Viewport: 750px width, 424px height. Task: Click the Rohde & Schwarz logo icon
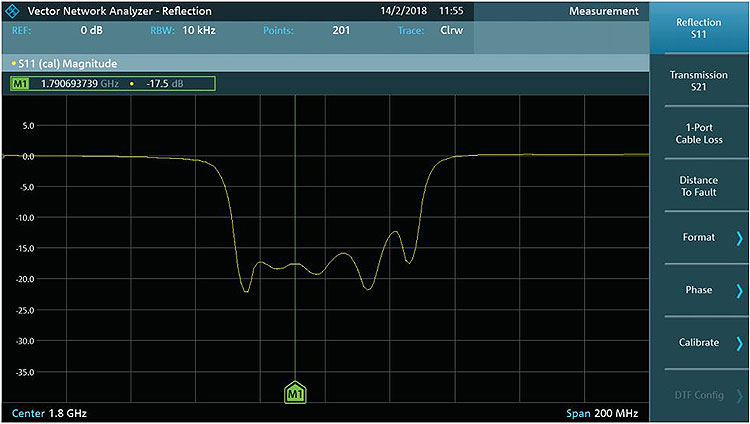(x=12, y=11)
